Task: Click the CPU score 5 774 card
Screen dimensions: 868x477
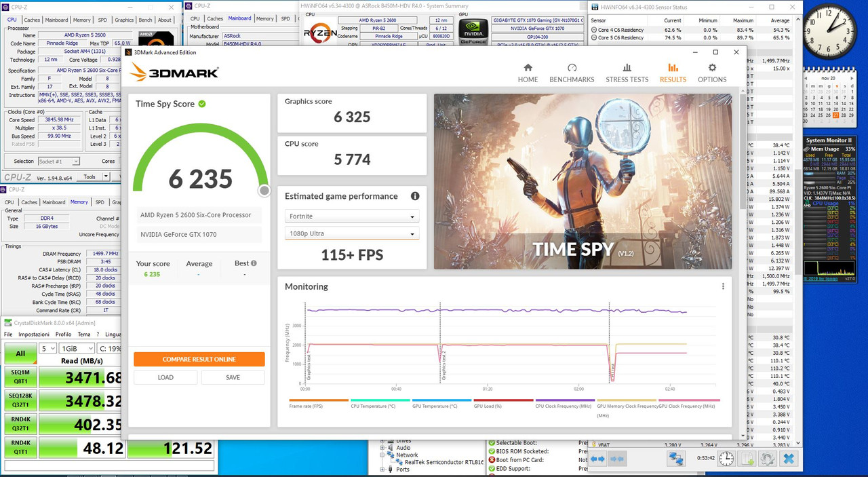Action: [x=352, y=156]
